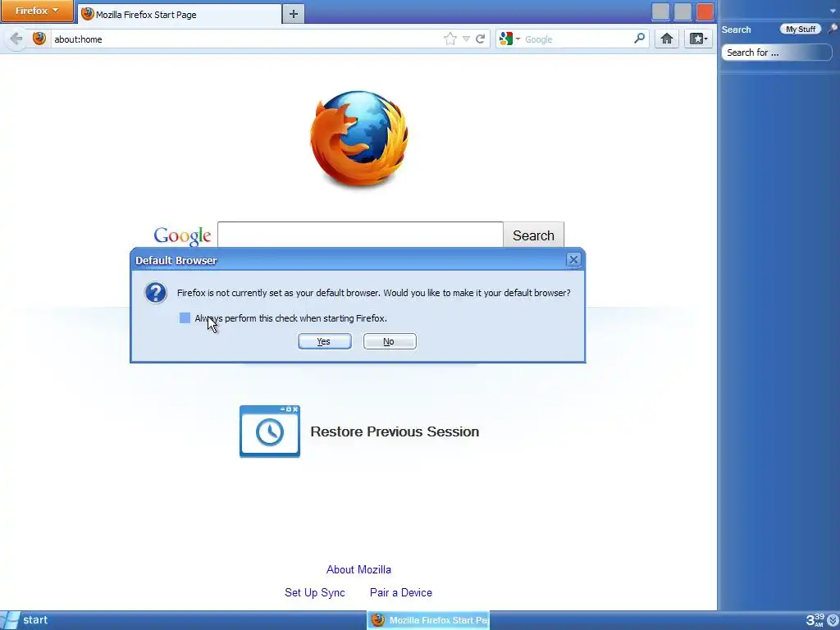
Task: Click the Firefox globe logo
Action: [359, 139]
